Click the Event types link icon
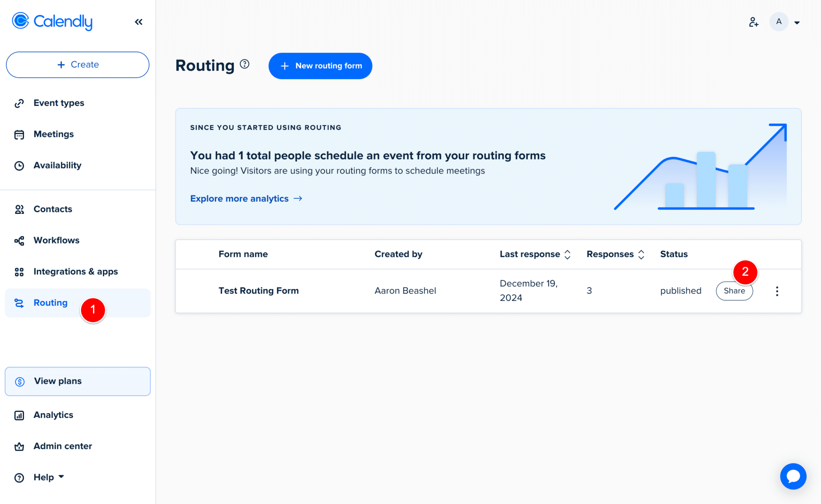Image resolution: width=821 pixels, height=504 pixels. click(x=19, y=103)
